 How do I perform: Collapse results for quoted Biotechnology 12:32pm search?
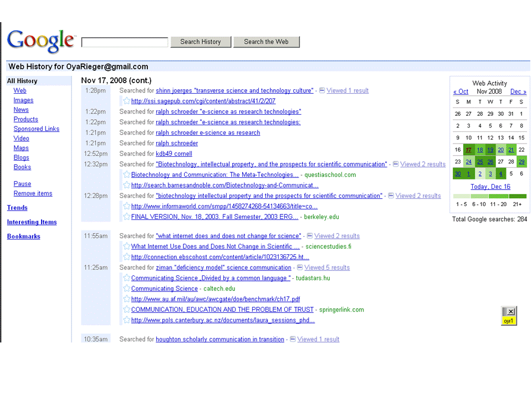(x=396, y=164)
